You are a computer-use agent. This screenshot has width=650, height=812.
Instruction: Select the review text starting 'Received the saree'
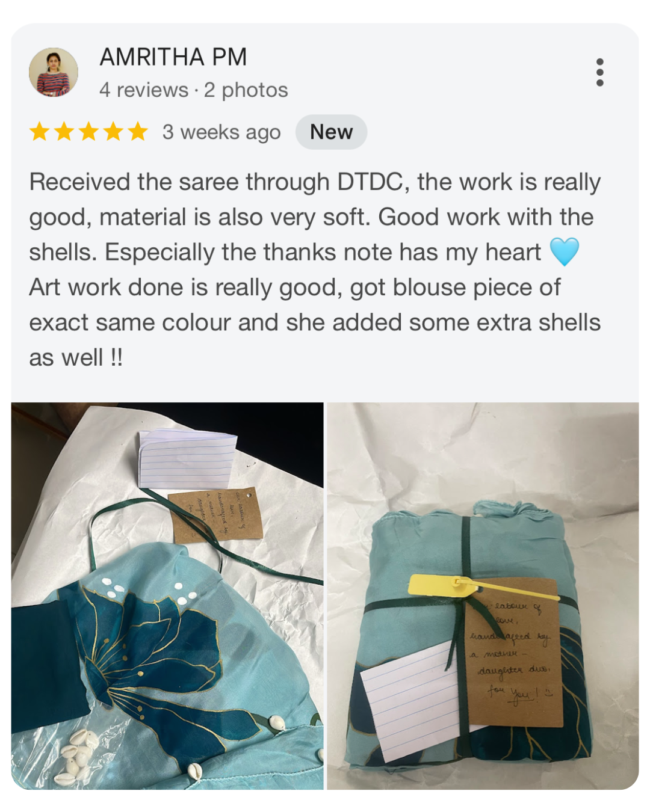[x=315, y=269]
